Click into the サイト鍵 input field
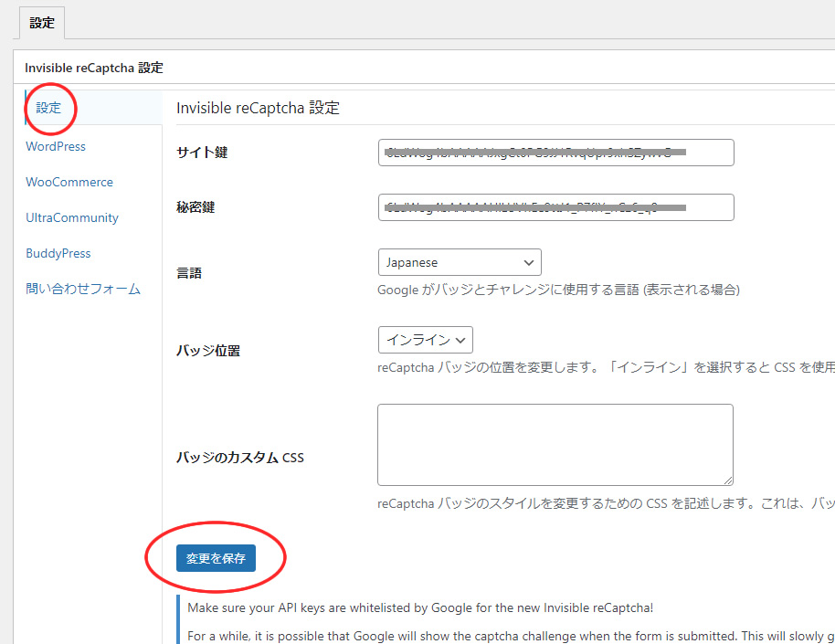835x644 pixels. pyautogui.click(x=556, y=153)
